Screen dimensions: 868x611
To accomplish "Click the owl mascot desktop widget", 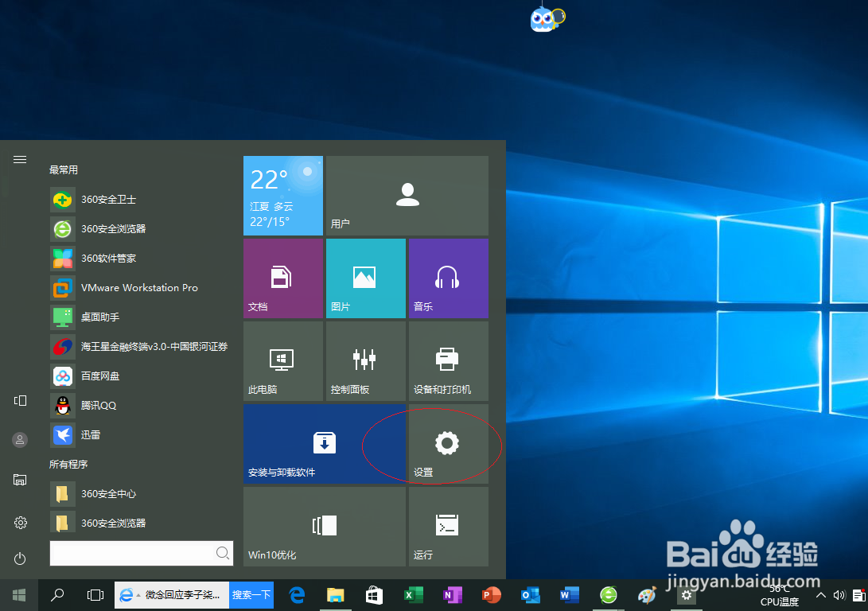I will (547, 18).
